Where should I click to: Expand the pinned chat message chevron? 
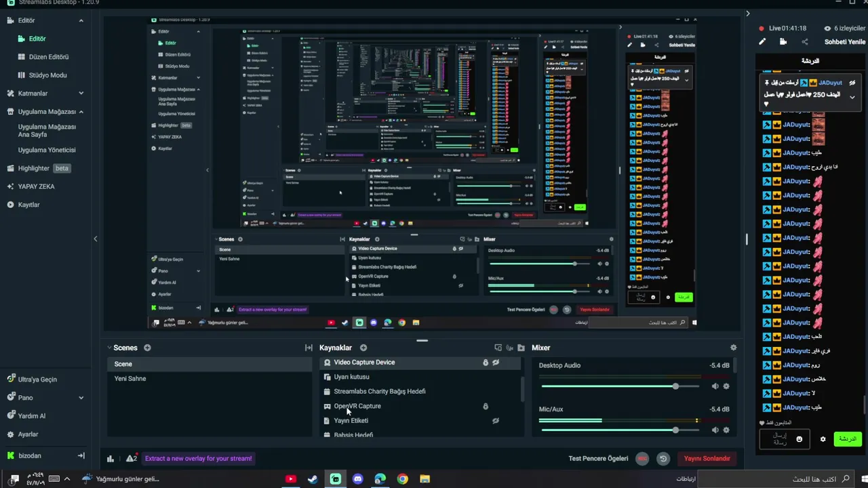852,97
